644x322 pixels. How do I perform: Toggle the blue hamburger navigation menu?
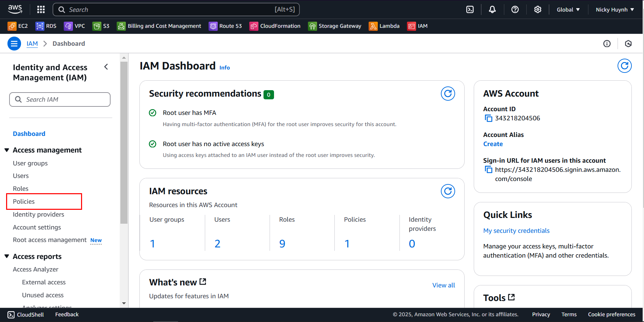pyautogui.click(x=14, y=44)
